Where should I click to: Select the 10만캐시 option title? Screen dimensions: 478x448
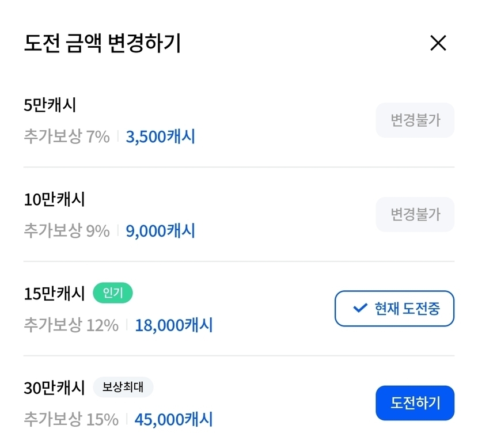click(x=55, y=200)
